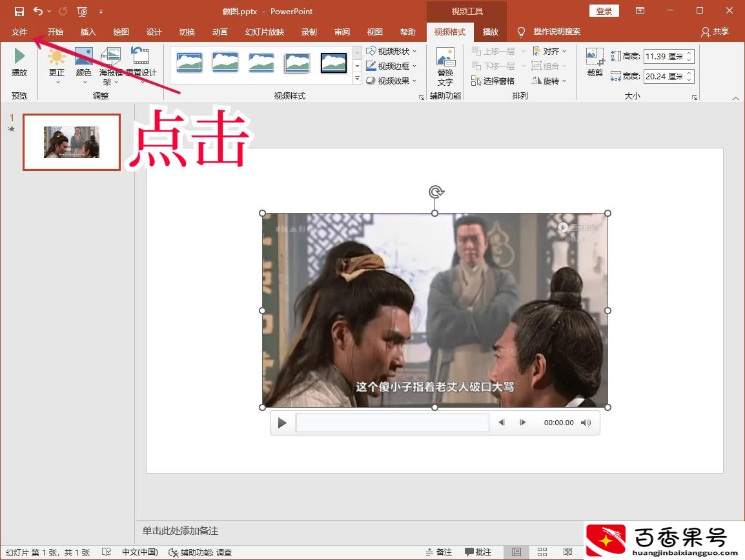This screenshot has width=745, height=560.
Task: Open the 帮助 tab
Action: 407,32
